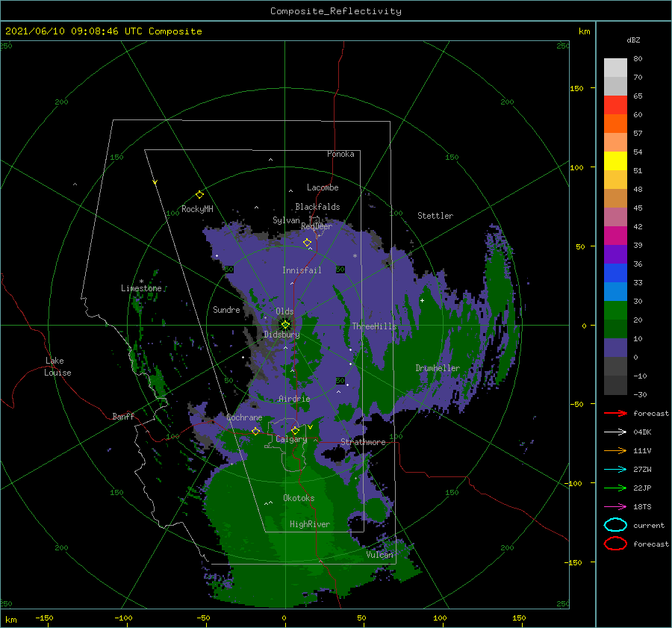Click the Vulcan label
672x628 pixels.
point(379,555)
